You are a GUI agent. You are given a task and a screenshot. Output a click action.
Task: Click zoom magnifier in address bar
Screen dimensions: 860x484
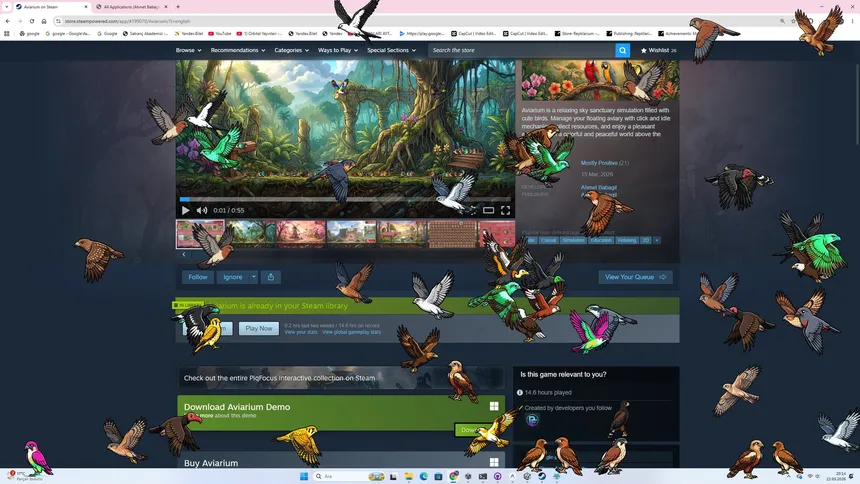click(x=782, y=21)
